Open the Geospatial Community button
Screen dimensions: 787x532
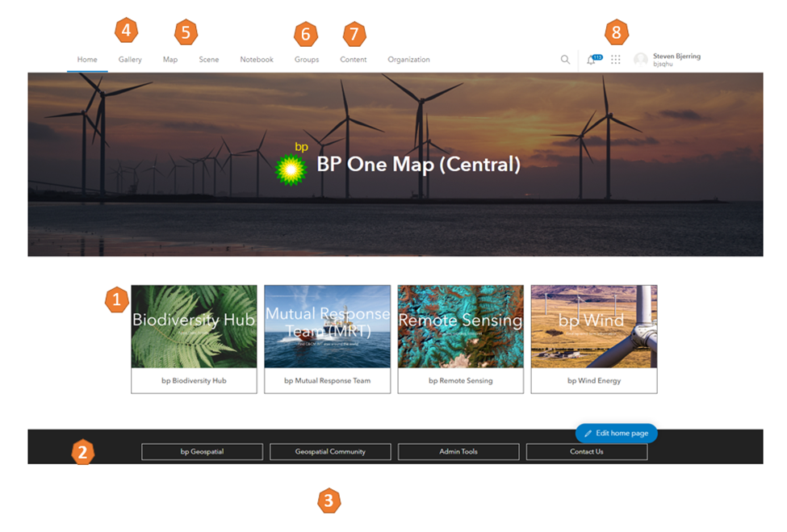point(330,452)
